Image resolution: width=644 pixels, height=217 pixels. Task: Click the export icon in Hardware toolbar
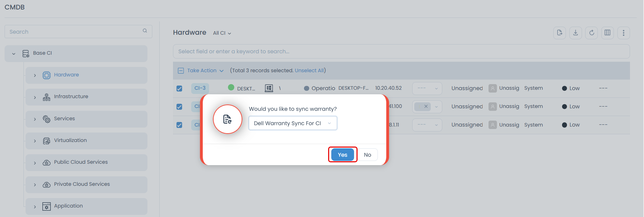pyautogui.click(x=559, y=33)
